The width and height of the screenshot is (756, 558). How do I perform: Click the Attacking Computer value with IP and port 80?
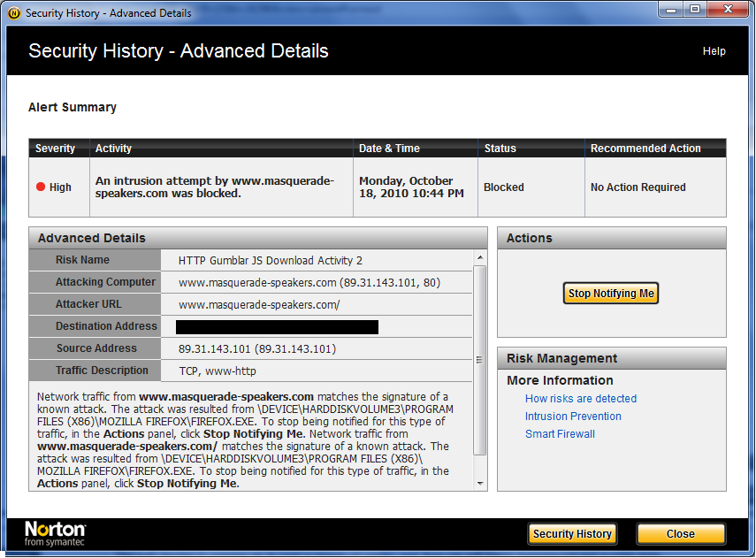(x=309, y=283)
